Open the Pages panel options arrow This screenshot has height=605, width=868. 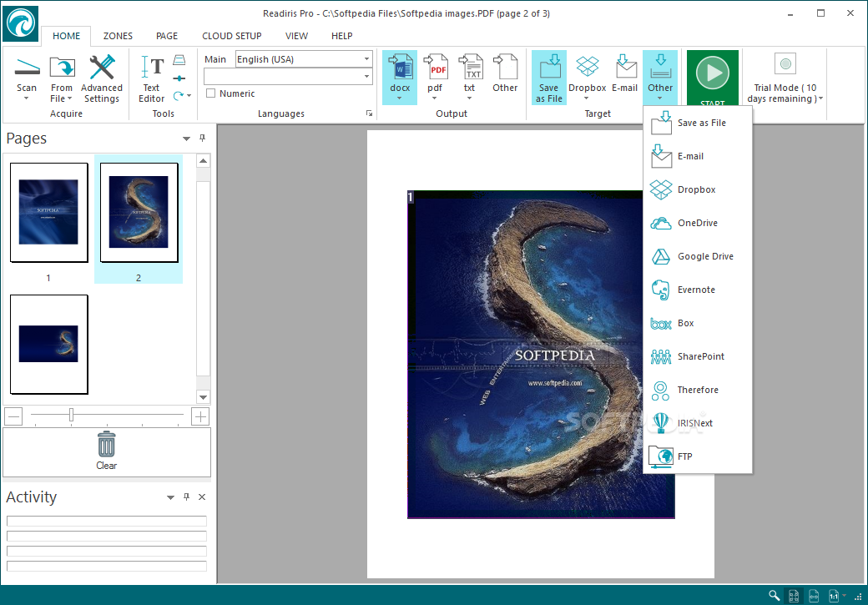pyautogui.click(x=187, y=139)
